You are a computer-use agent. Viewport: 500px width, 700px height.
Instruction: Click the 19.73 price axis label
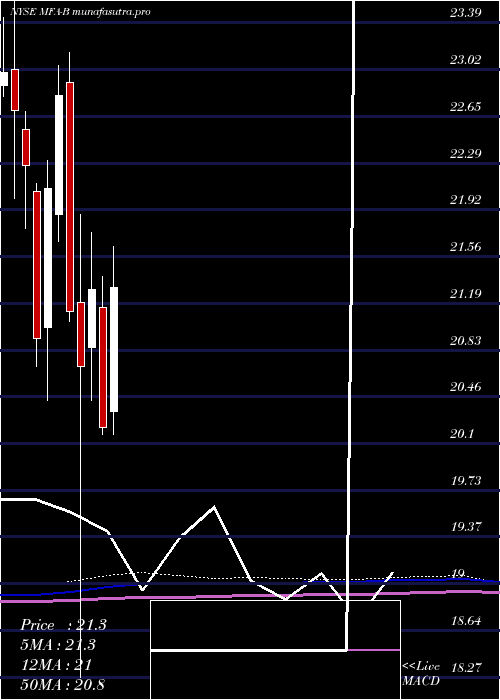tap(465, 480)
